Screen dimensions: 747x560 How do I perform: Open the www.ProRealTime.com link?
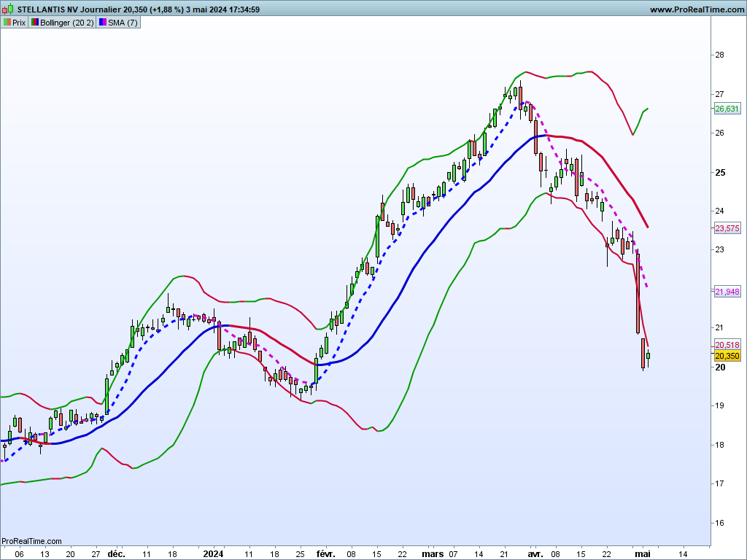coord(697,9)
